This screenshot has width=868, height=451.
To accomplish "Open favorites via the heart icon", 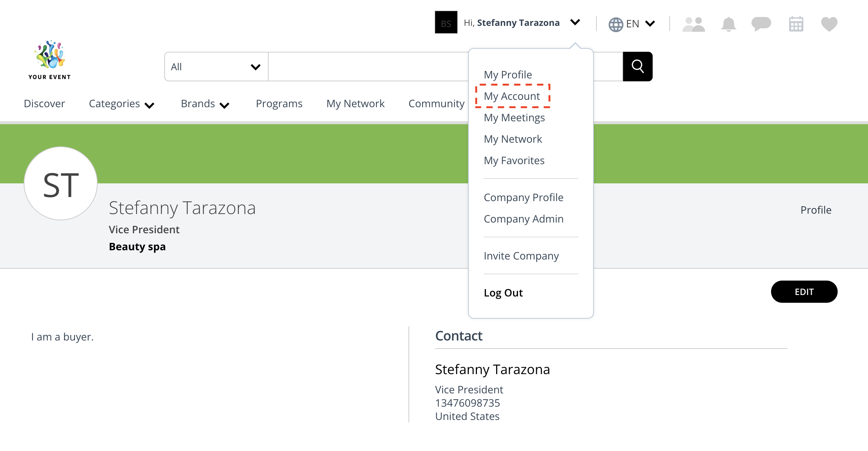I will [829, 23].
